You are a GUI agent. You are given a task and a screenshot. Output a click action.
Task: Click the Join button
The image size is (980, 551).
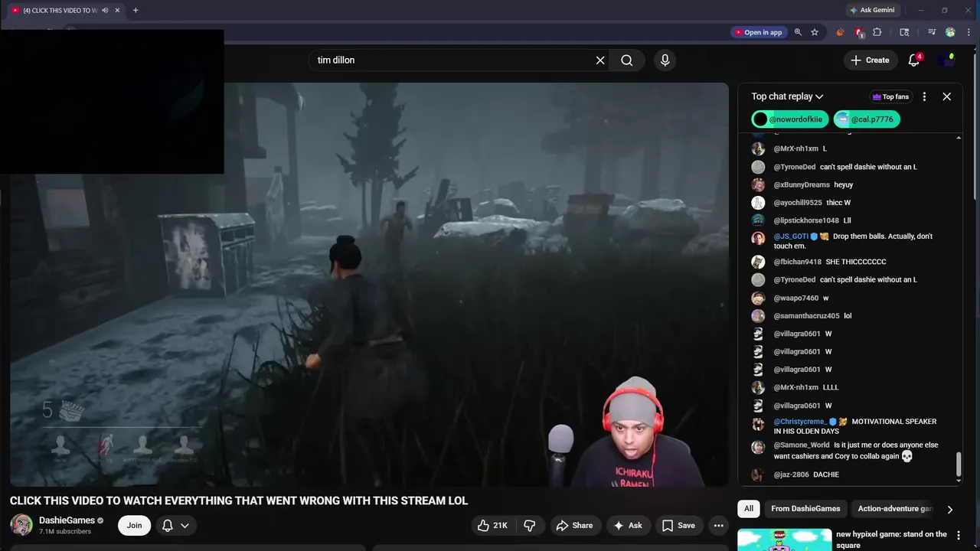coord(134,525)
